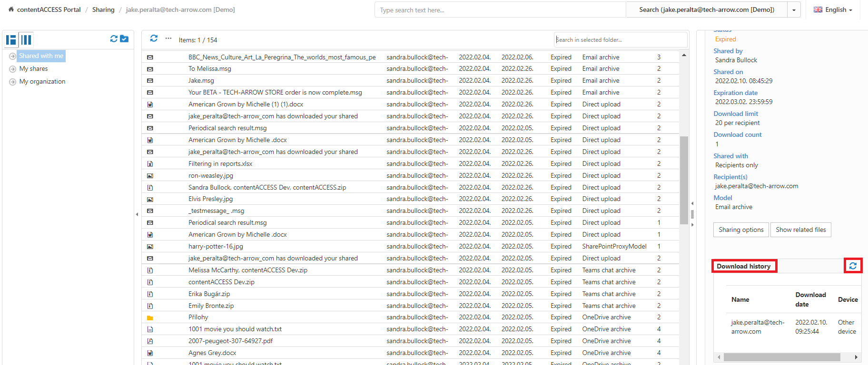868x365 pixels.
Task: Click the folder checkmark icon in left panel
Action: [x=124, y=39]
